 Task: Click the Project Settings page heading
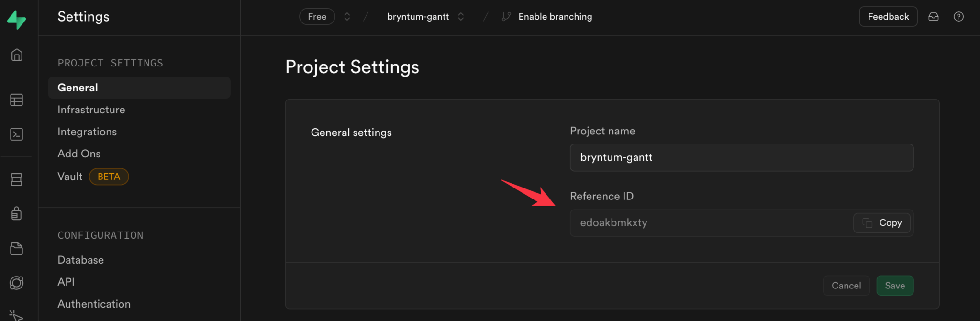pyautogui.click(x=352, y=67)
